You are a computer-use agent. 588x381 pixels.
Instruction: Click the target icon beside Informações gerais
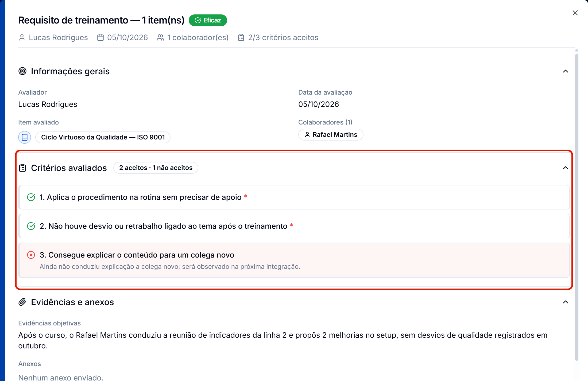[22, 71]
